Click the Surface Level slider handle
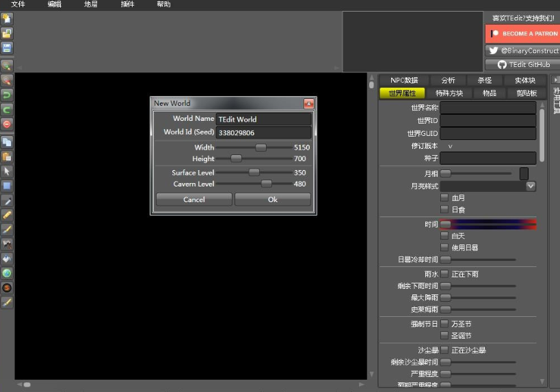 [x=254, y=173]
